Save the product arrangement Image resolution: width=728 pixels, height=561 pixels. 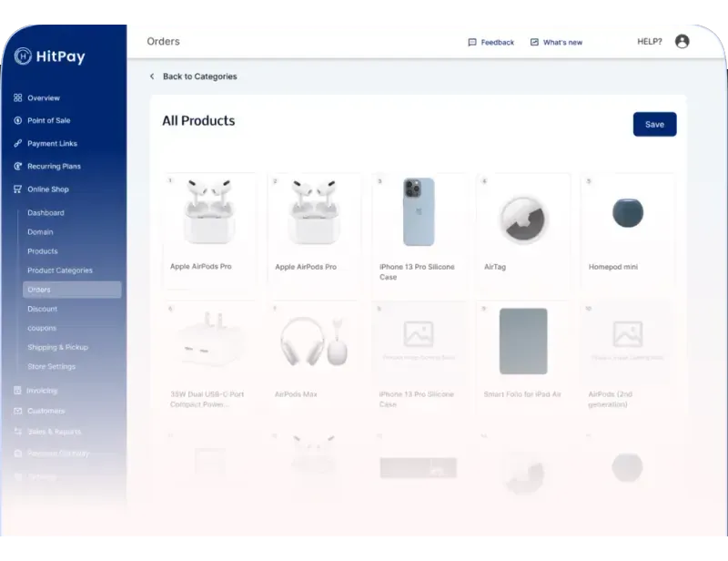654,124
